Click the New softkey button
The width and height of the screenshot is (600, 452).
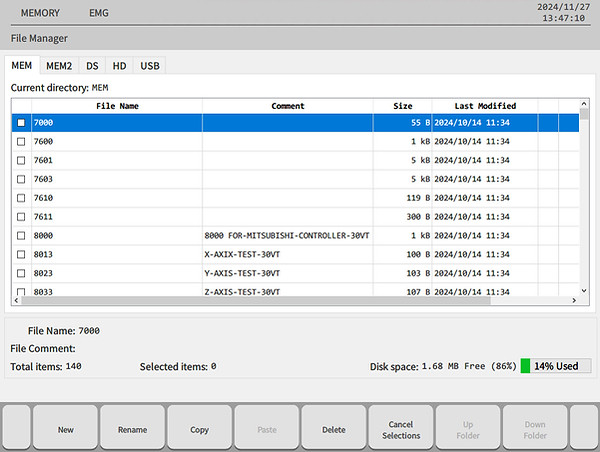tap(65, 429)
